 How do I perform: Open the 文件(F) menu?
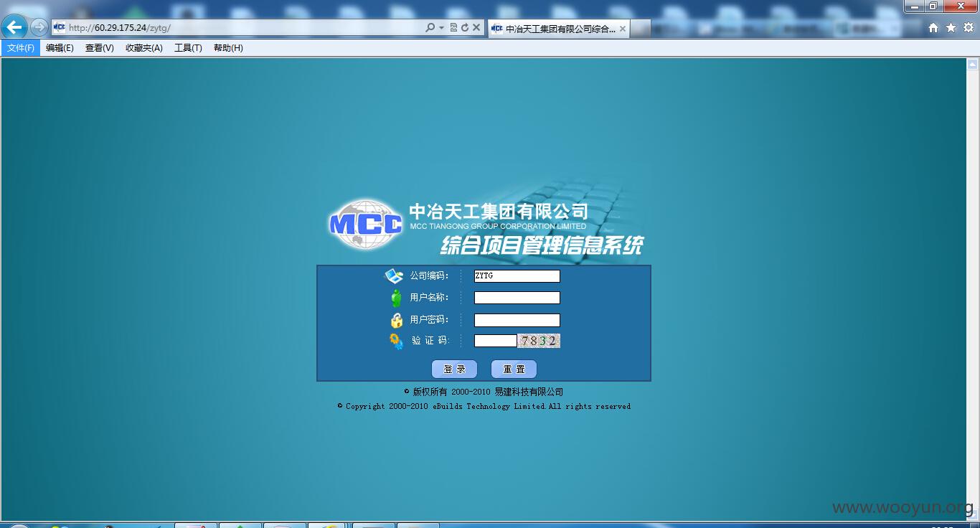(x=21, y=48)
